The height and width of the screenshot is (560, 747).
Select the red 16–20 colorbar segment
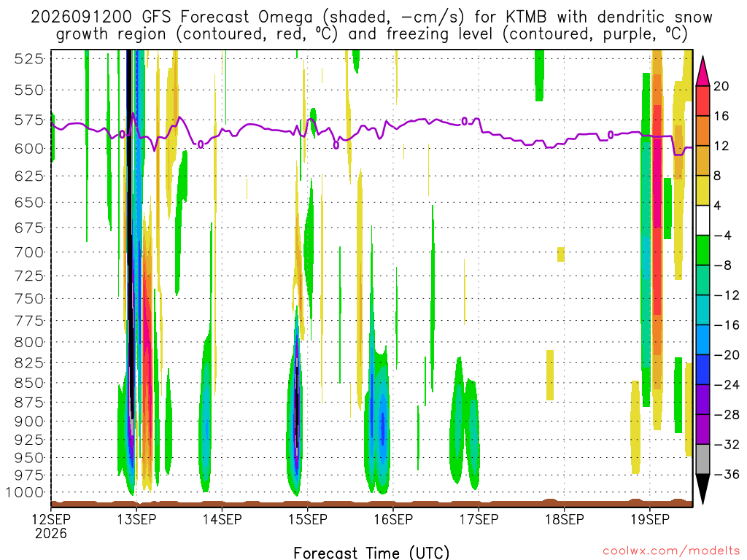click(x=703, y=101)
